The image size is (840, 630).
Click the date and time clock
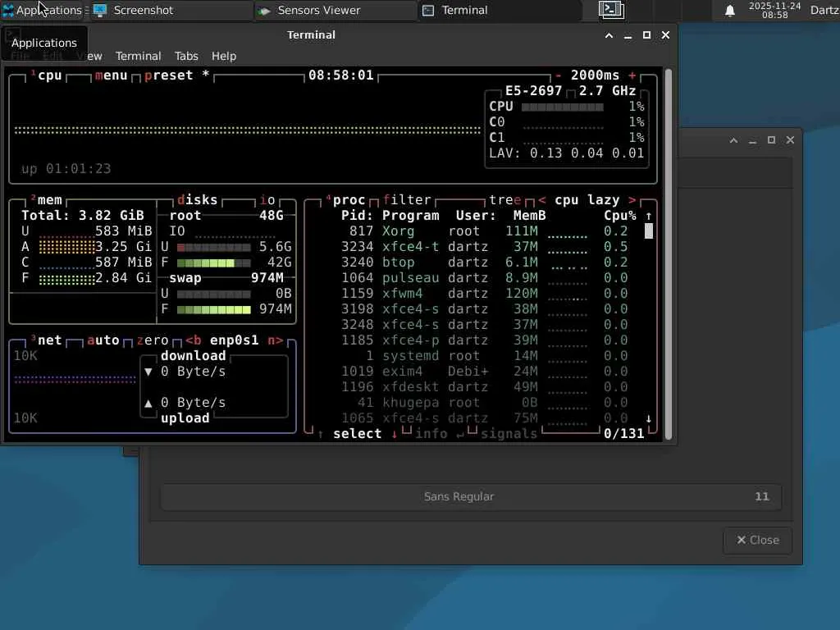coord(774,10)
